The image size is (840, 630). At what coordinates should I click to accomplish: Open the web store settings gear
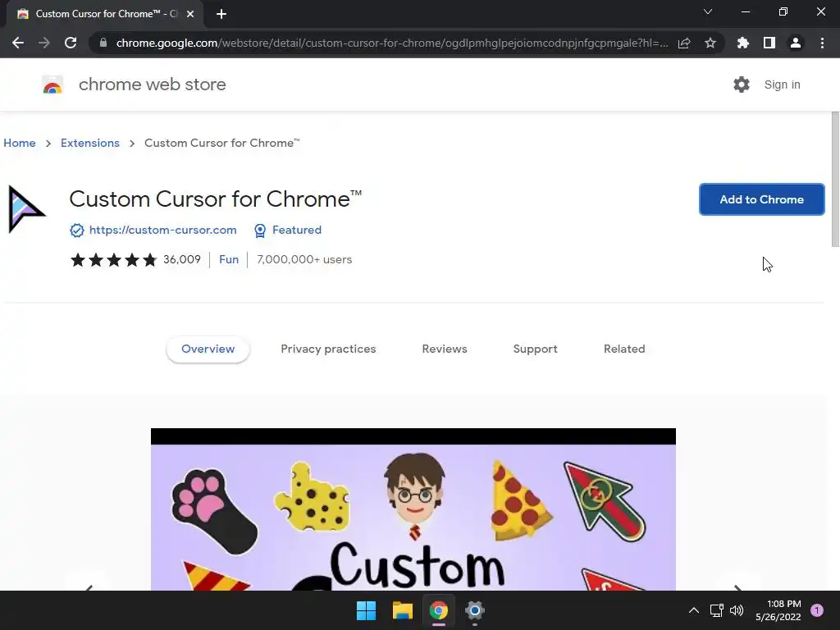[742, 84]
